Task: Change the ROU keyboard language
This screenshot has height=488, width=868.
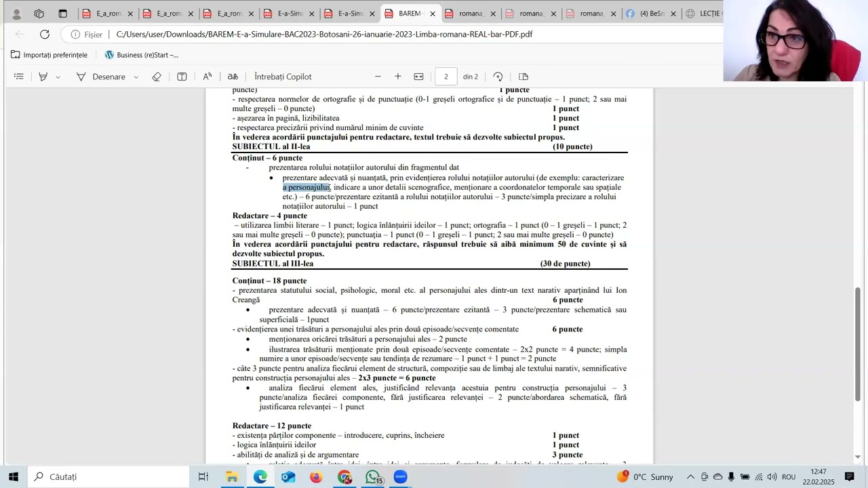Action: coord(789,476)
